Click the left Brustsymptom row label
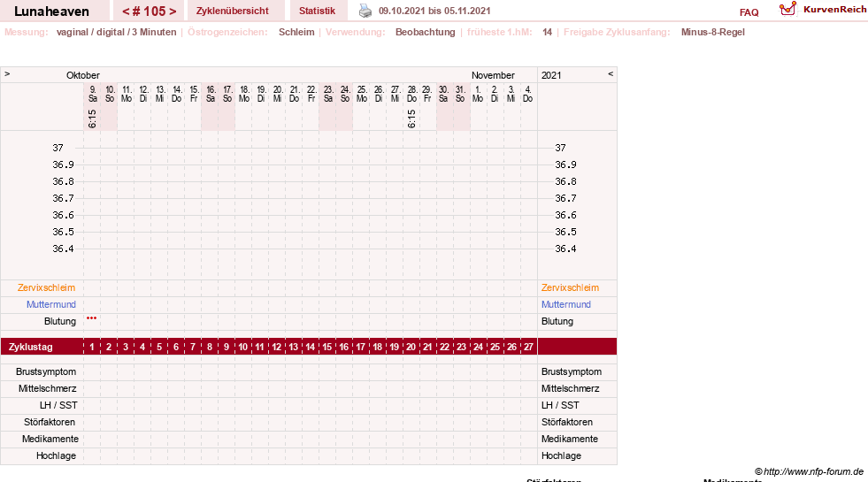The image size is (868, 482). pyautogui.click(x=46, y=371)
